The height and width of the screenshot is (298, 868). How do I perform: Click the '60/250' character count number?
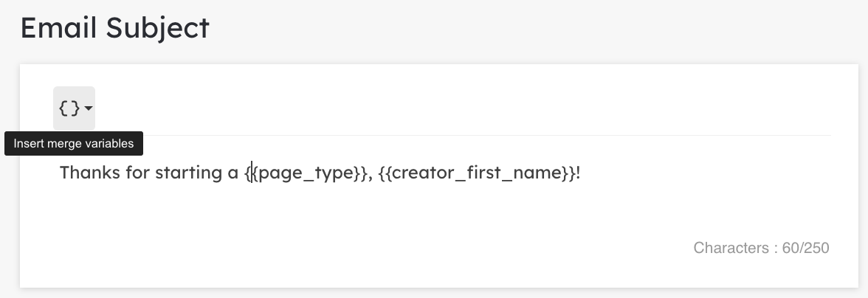pos(805,248)
